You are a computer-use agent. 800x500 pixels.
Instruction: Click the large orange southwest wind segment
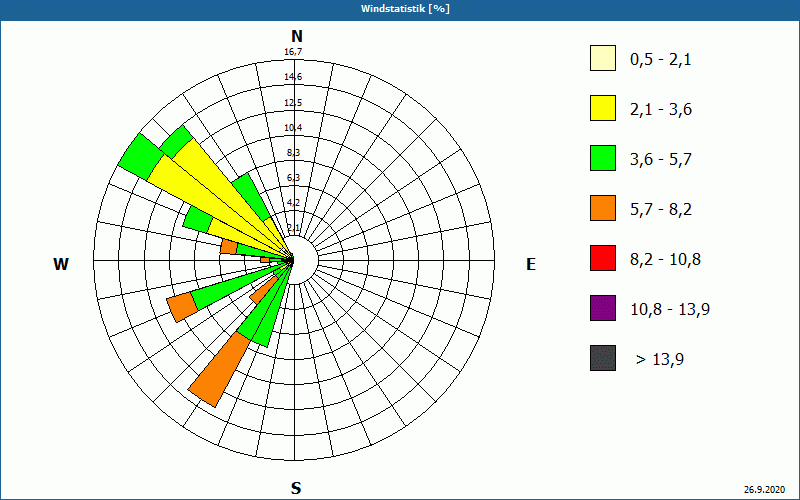point(219,370)
